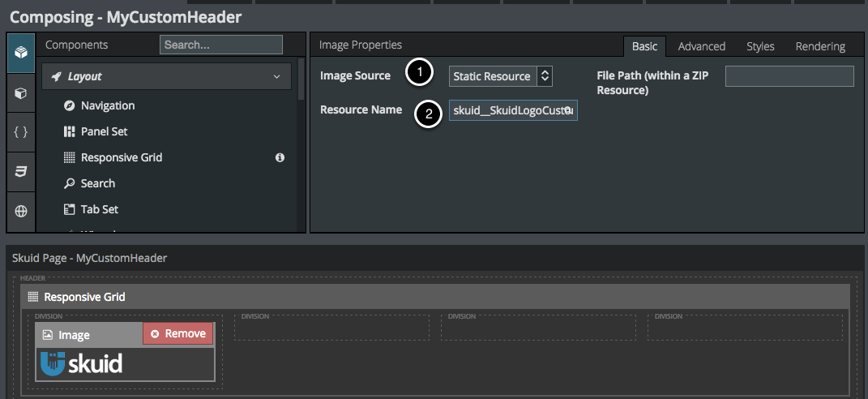Open the CSS resources tab icon
Viewport: 868px width, 399px height.
pyautogui.click(x=21, y=171)
